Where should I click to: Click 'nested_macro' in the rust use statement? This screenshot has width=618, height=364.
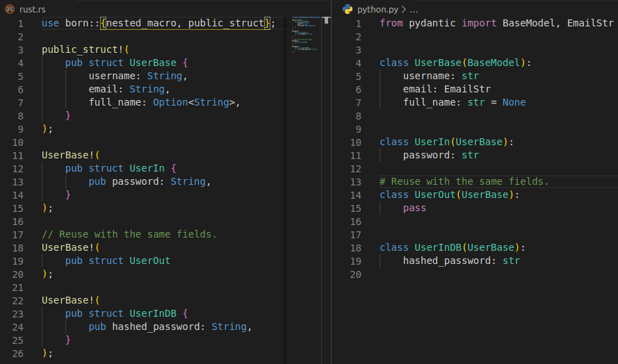[x=141, y=23]
